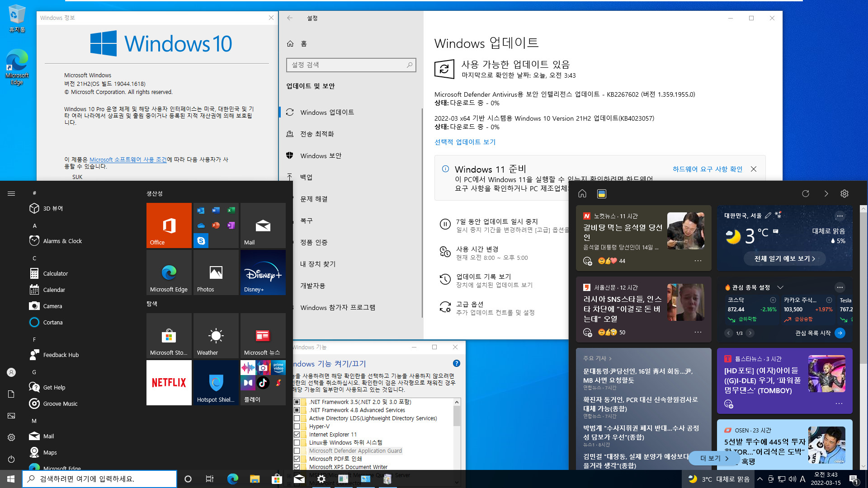This screenshot has width=868, height=488.
Task: Show next stocks page arrow beside 1/3
Action: 750,333
